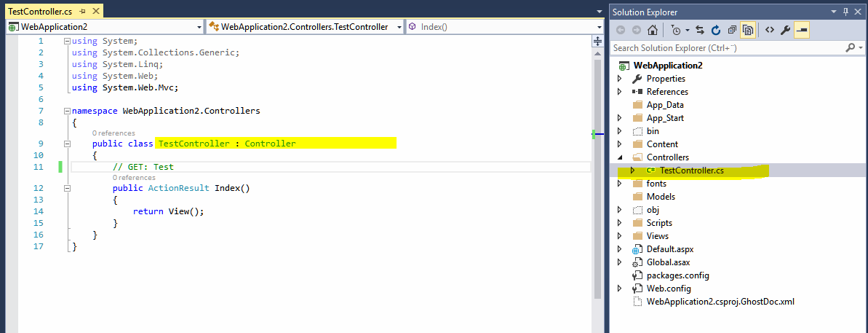Collapse the TestController class outlining box

click(67, 144)
